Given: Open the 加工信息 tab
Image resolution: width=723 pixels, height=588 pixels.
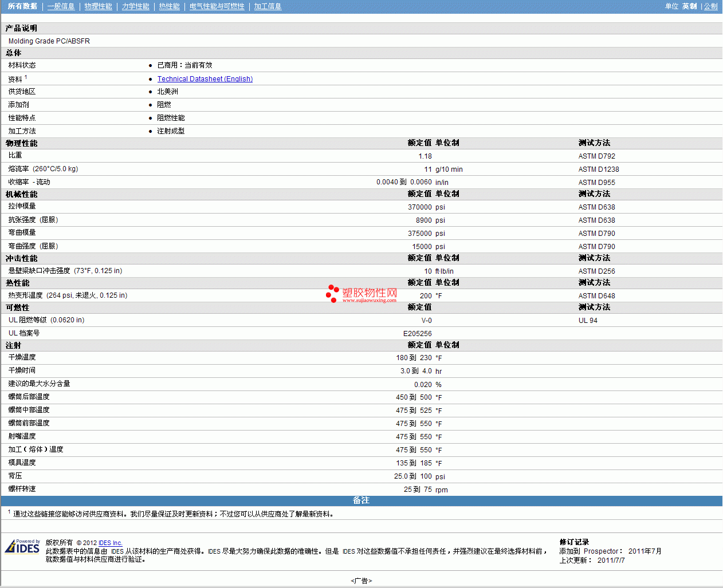Looking at the screenshot, I should coord(268,6).
